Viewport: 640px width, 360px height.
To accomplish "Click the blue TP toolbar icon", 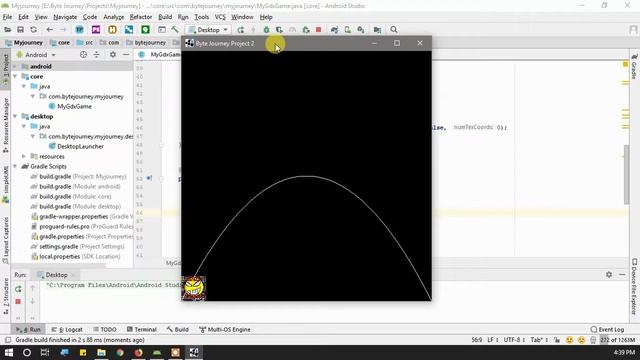I will click(80, 30).
